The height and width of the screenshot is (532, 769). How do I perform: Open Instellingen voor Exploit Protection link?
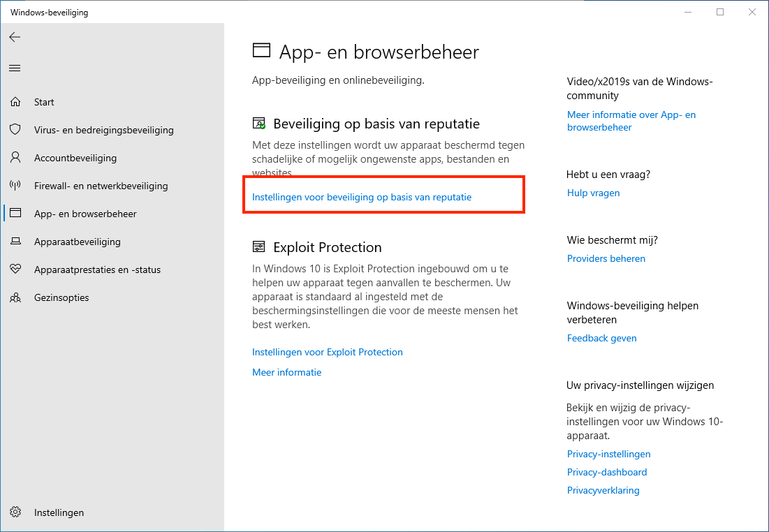327,352
